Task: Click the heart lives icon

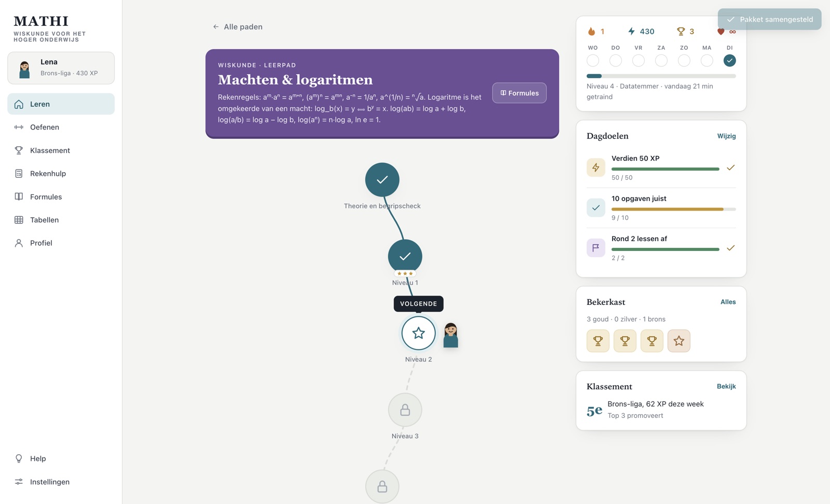Action: [x=721, y=32]
